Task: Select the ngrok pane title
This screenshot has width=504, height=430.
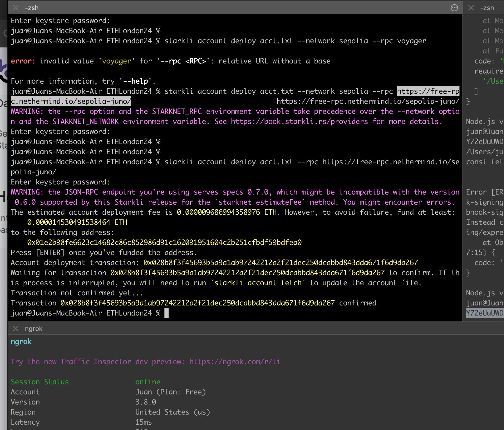Action: click(x=34, y=329)
